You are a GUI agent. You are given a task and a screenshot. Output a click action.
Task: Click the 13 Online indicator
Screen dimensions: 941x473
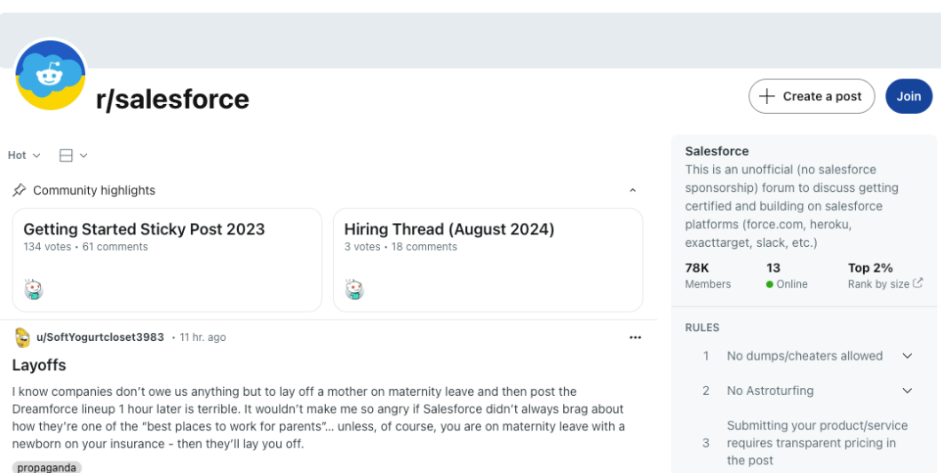pos(787,276)
